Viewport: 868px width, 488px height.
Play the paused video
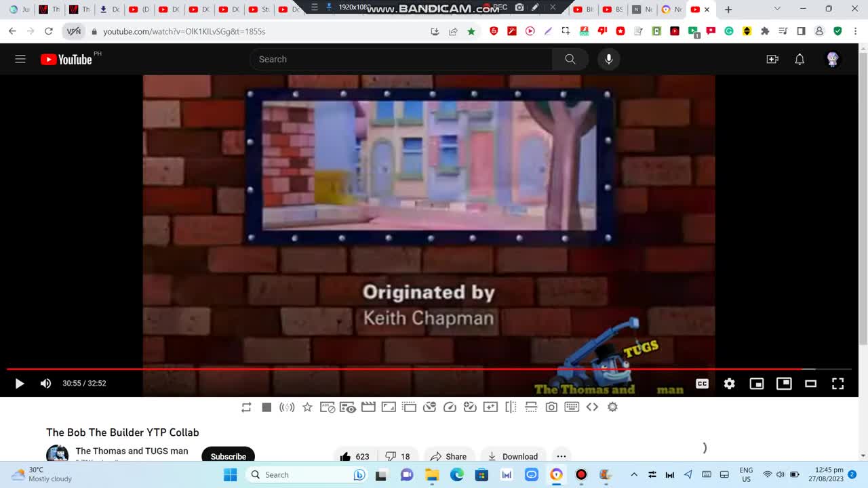point(19,384)
